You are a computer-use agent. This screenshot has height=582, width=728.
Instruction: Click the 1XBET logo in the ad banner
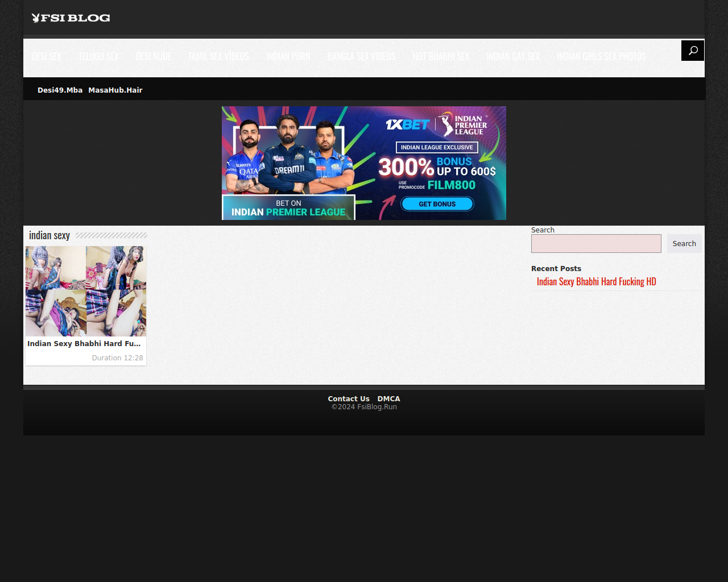(x=407, y=124)
